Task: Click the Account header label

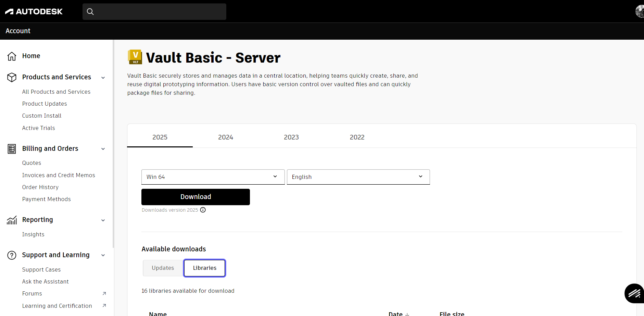Action: (x=18, y=31)
